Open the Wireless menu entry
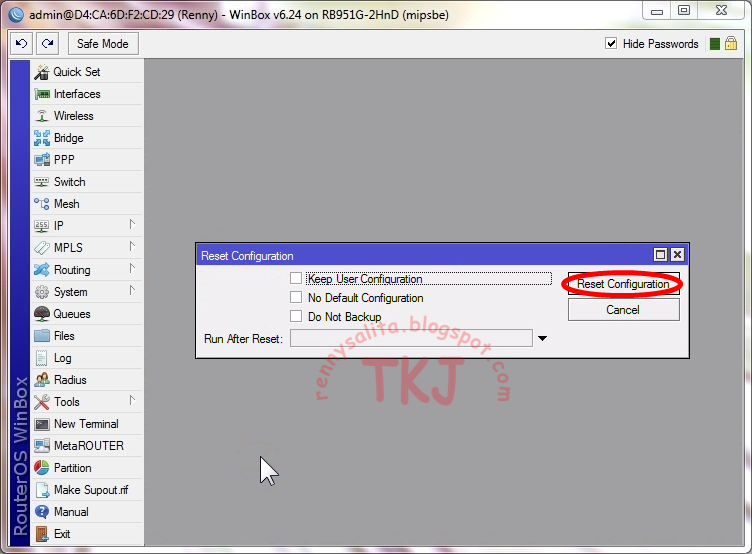Viewport: 752px width, 554px height. click(88, 116)
